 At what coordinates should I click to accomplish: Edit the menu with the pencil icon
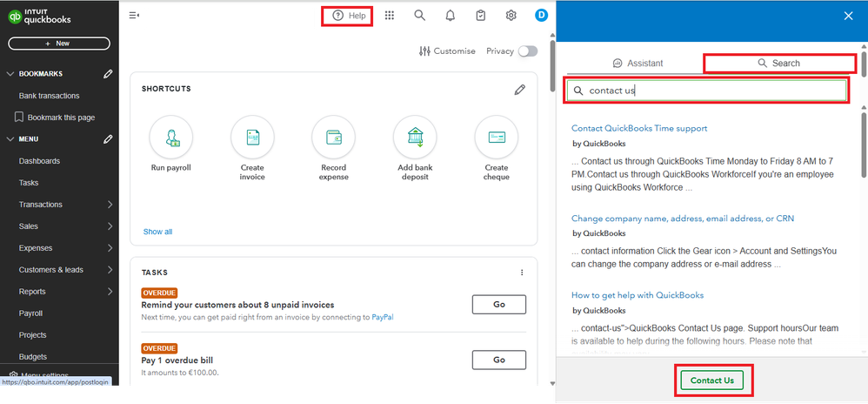click(x=109, y=139)
